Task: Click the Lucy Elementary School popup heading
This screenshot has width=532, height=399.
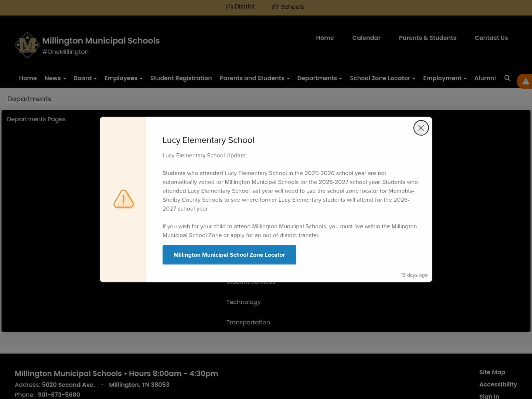Action: click(x=208, y=140)
